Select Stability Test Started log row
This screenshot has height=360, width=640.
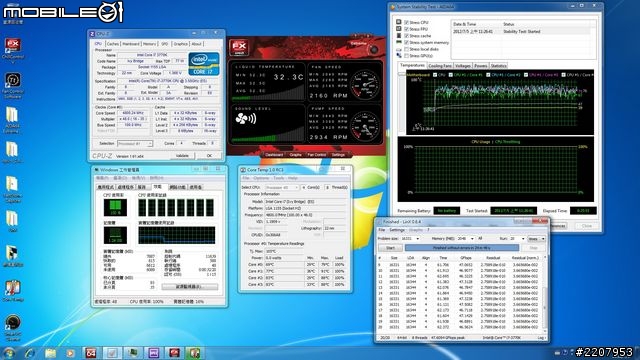pyautogui.click(x=521, y=31)
